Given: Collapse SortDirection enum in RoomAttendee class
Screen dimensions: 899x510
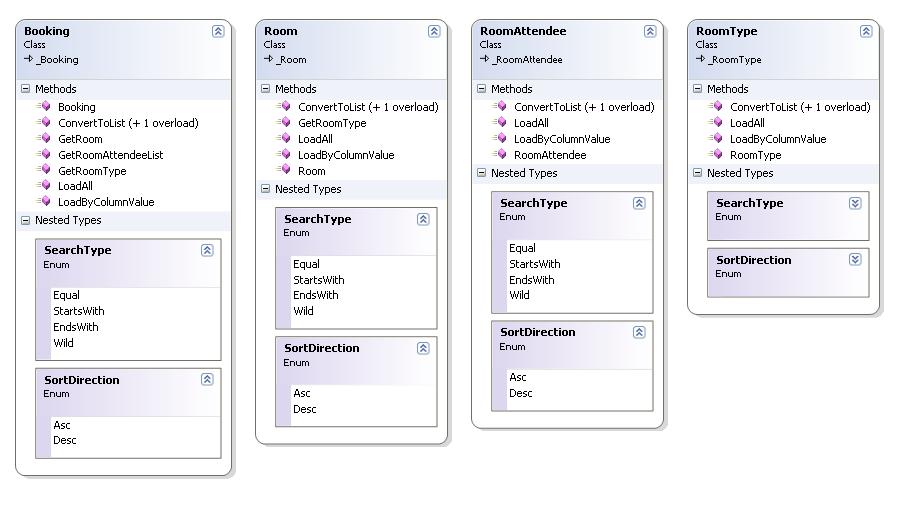Looking at the screenshot, I should pyautogui.click(x=639, y=332).
